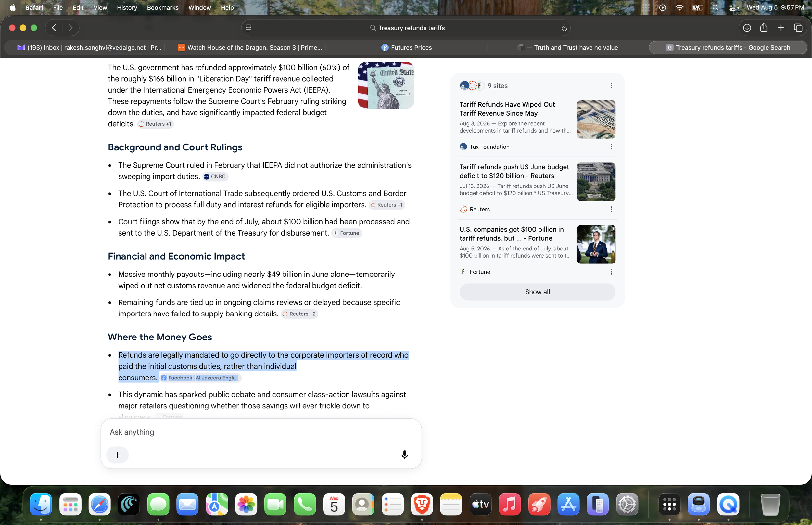This screenshot has width=812, height=525.
Task: Open the Trash in the Dock
Action: [770, 504]
